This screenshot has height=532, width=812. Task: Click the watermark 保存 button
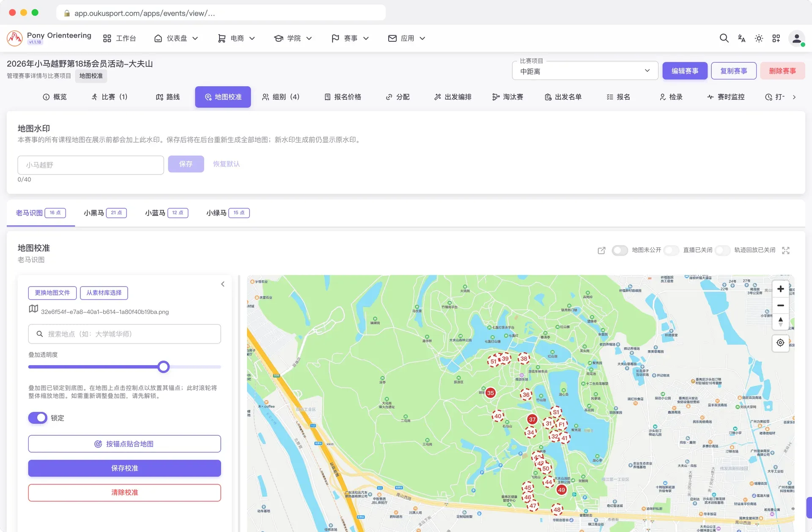click(x=186, y=164)
